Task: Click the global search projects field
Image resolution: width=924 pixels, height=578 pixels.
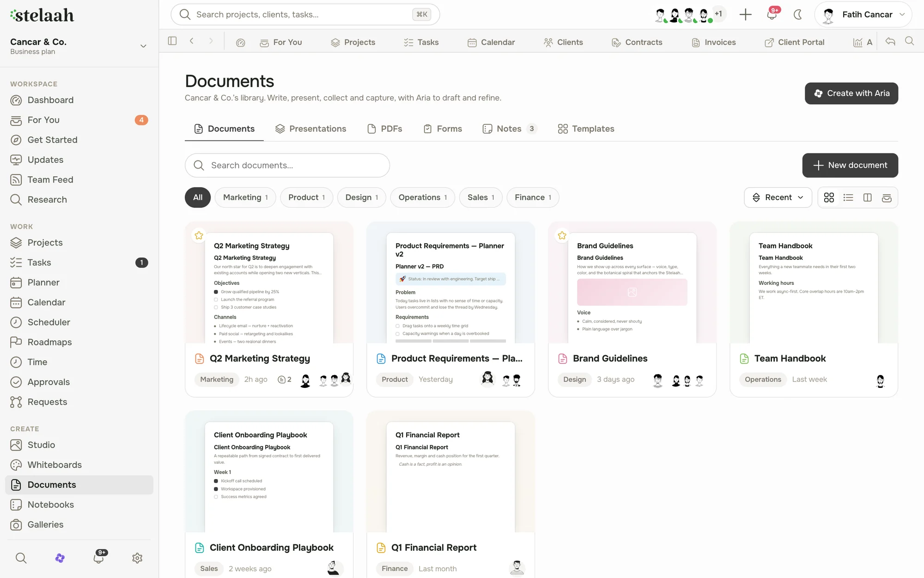Action: pyautogui.click(x=305, y=14)
